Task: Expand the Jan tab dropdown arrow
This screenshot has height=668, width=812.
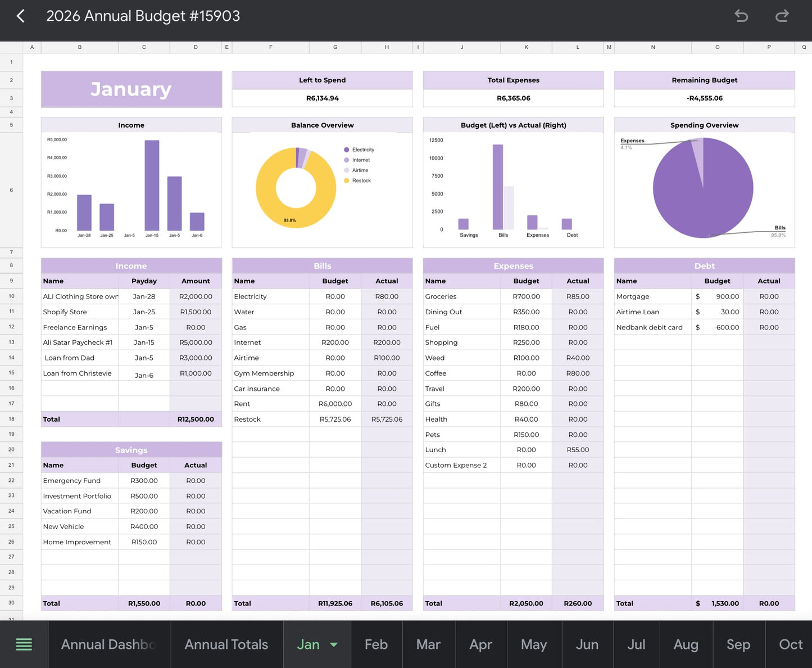Action: click(x=334, y=644)
